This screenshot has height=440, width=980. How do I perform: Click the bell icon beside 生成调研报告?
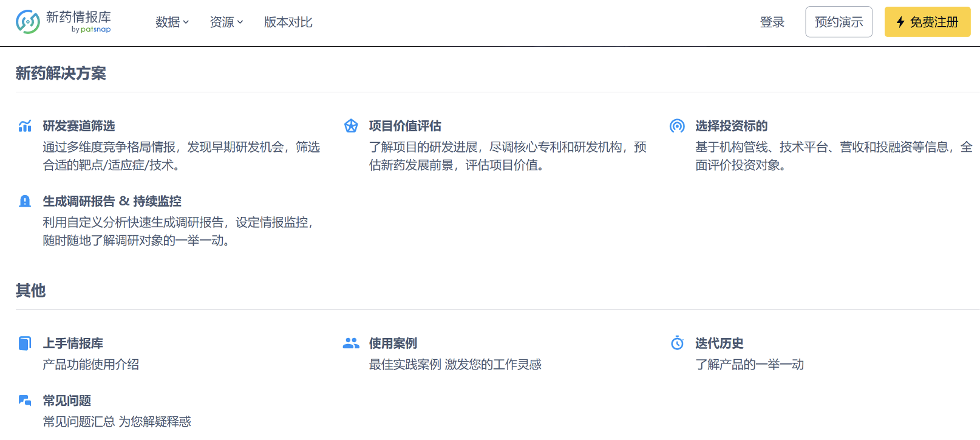[25, 201]
